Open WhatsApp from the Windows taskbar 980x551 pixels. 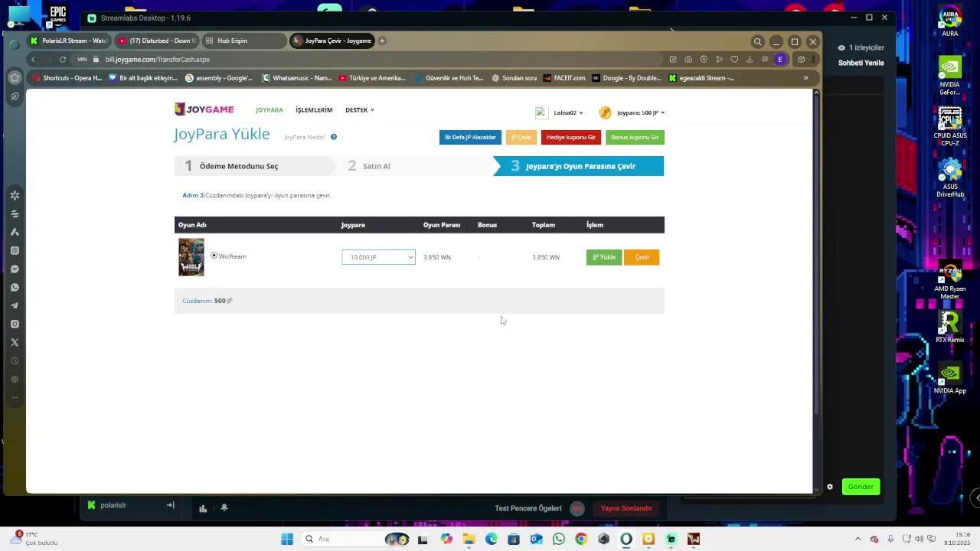tap(559, 540)
